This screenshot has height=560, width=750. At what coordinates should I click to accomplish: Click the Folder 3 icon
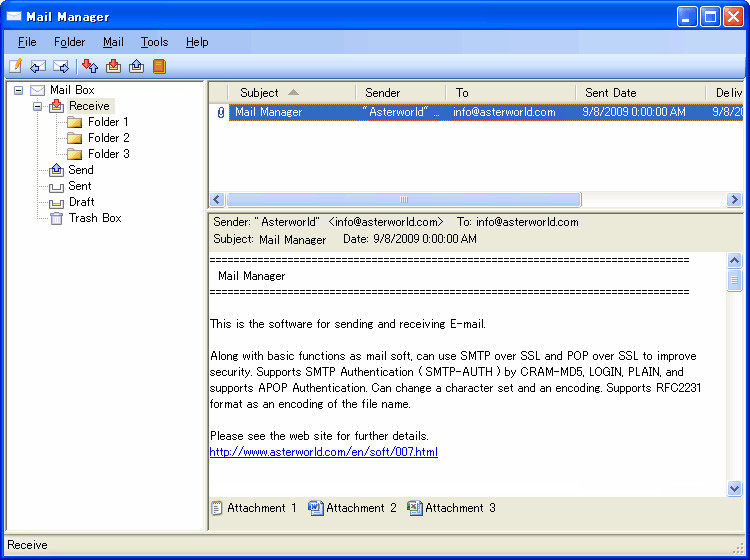(75, 154)
